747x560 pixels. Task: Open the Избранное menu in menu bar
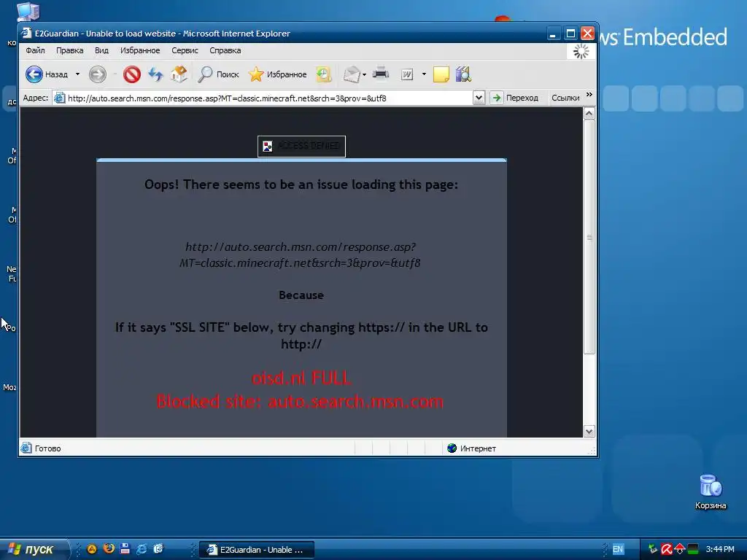[140, 50]
